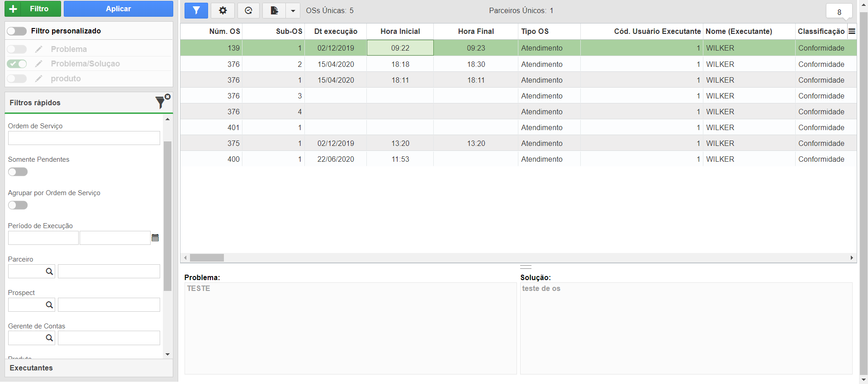The height and width of the screenshot is (384, 868).
Task: Sort by Sub-OS column header
Action: 274,31
